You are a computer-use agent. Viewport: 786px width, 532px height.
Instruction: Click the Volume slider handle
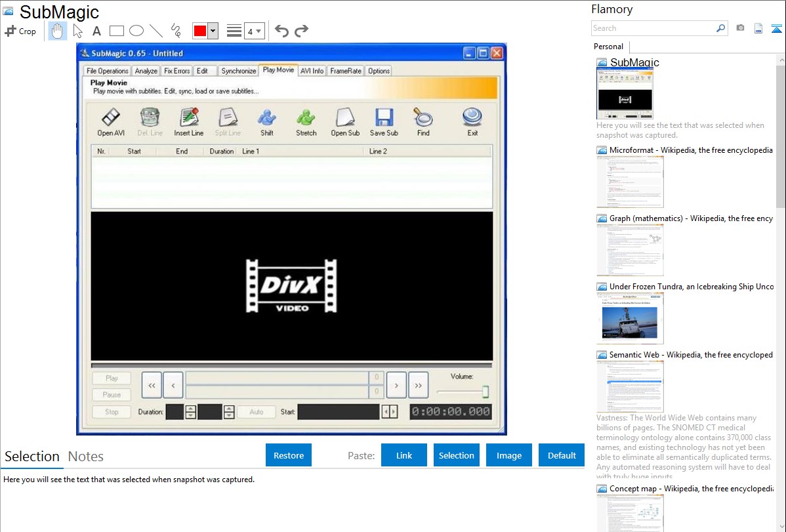(486, 392)
